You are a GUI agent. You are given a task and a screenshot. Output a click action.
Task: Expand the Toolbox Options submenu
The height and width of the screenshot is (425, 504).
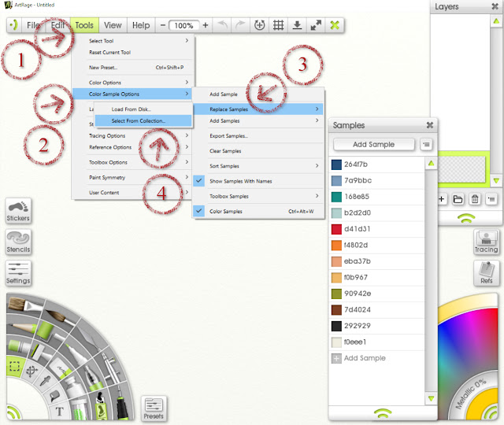point(132,162)
